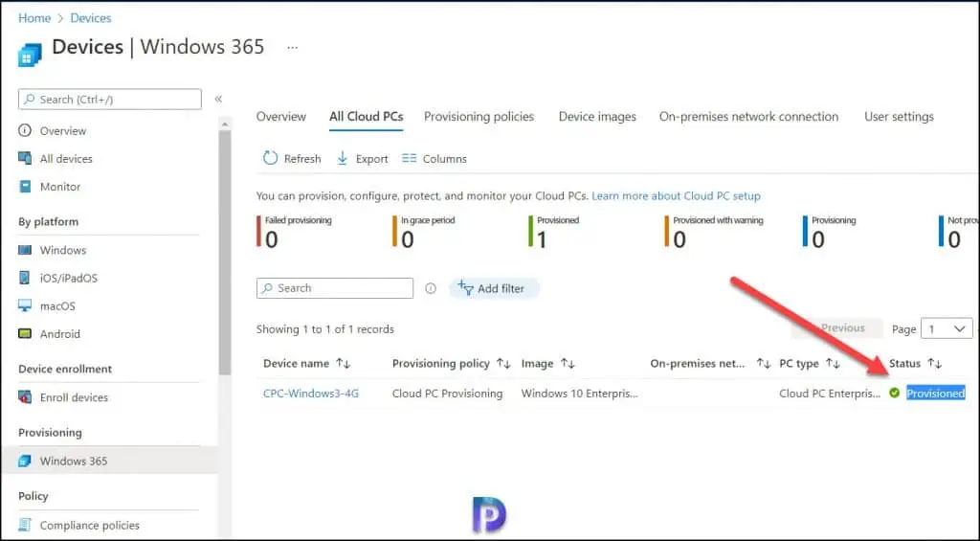Open the Device images tab
The height and width of the screenshot is (541, 980).
click(597, 116)
